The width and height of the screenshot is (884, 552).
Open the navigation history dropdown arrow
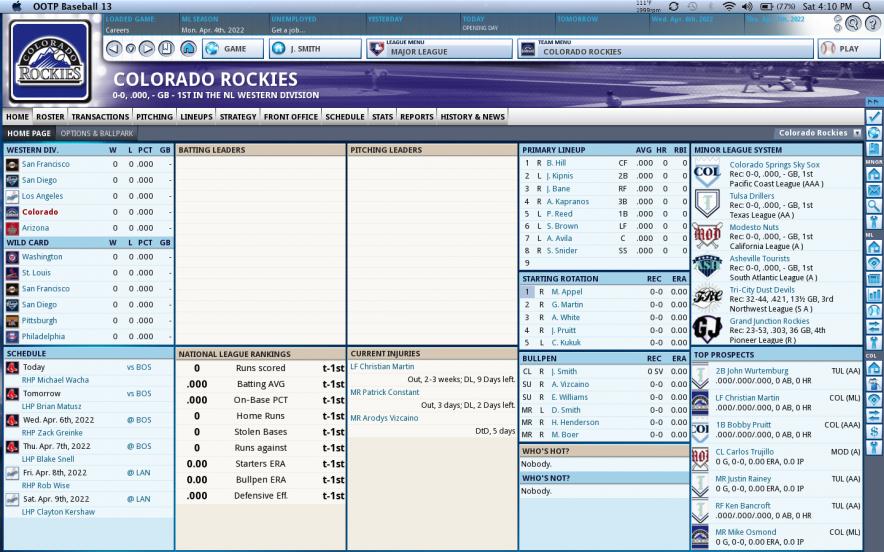[x=130, y=48]
